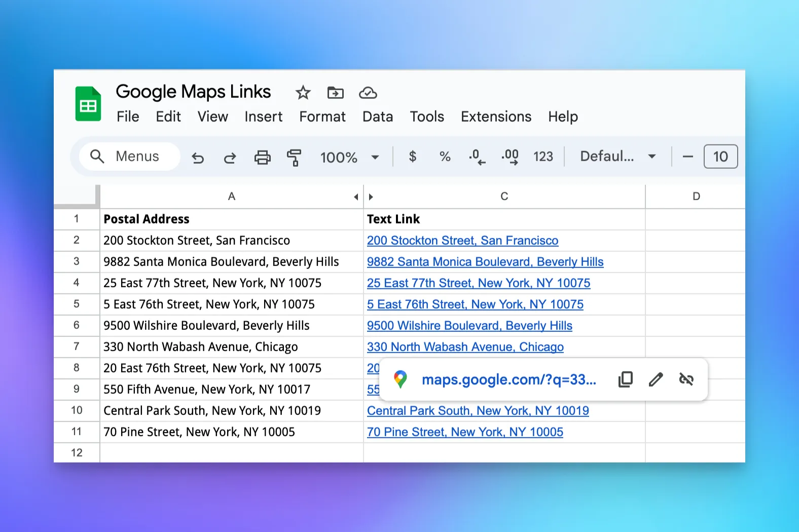The image size is (799, 532).
Task: Open the Edit menu
Action: [x=168, y=117]
